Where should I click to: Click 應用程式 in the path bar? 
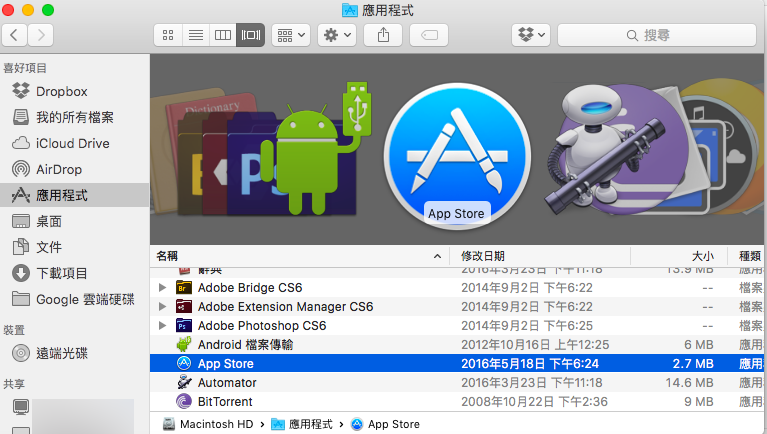pos(302,424)
